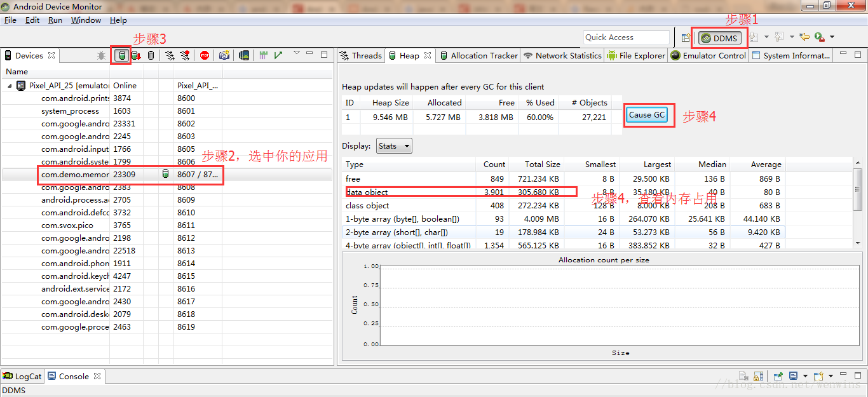868x397 pixels.
Task: Maximize the Console panel
Action: pyautogui.click(x=857, y=375)
